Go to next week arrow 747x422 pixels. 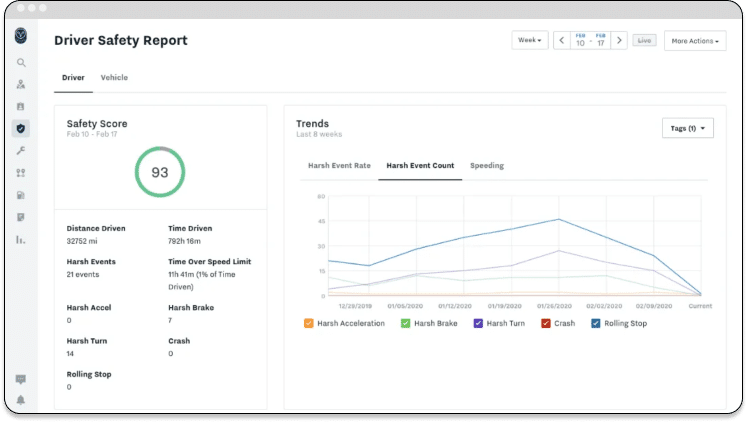click(x=619, y=40)
